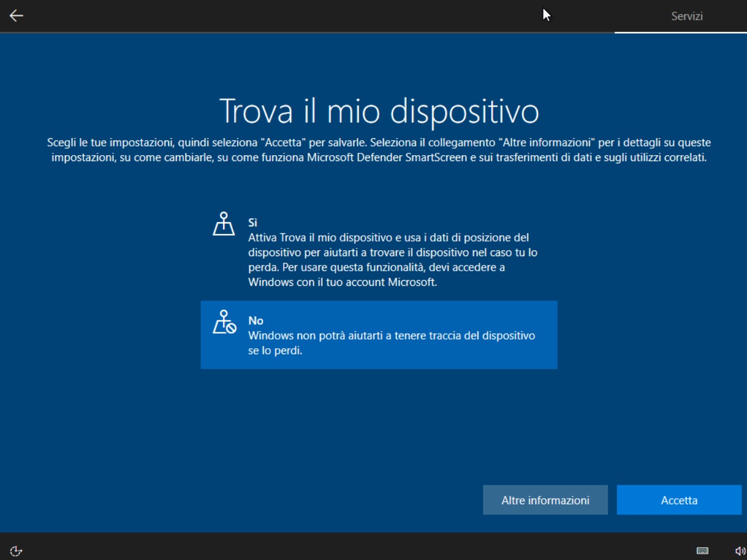Select the No option for device tracking
The width and height of the screenshot is (747, 560).
click(x=379, y=335)
